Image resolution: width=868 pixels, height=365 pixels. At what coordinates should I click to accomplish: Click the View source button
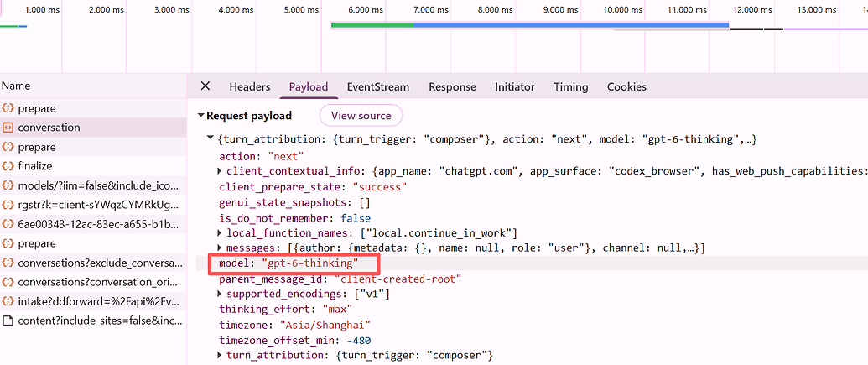coord(361,116)
